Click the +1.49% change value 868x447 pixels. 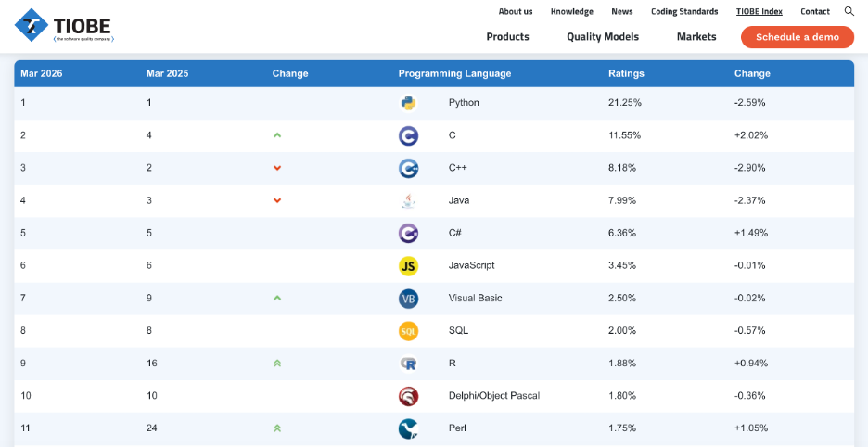click(751, 233)
